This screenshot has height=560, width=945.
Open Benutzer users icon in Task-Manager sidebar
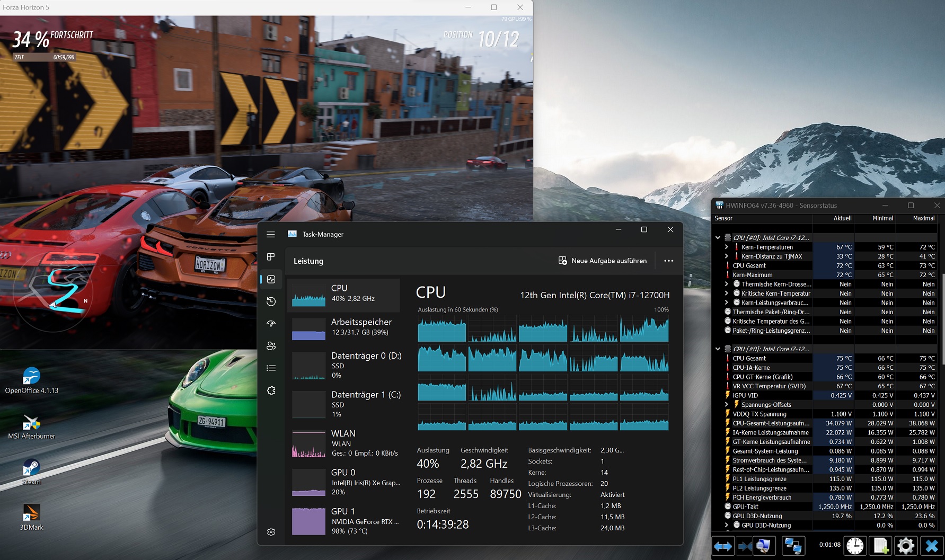coord(271,346)
